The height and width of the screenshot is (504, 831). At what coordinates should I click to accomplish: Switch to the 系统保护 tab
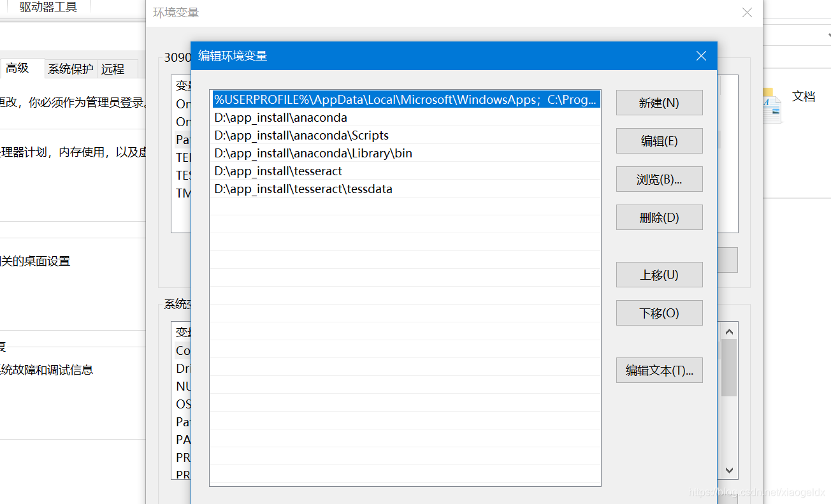click(71, 69)
